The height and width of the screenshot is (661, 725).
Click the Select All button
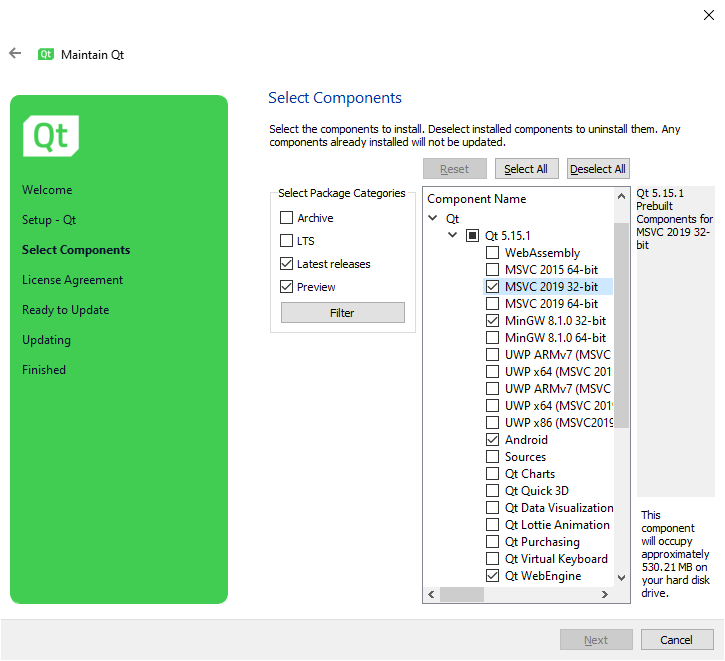[x=527, y=169]
